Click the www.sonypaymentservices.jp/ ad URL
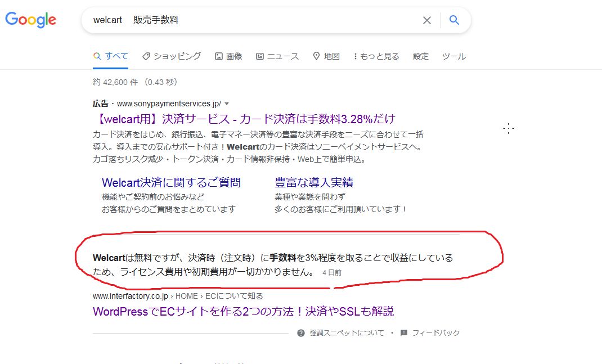 coord(169,104)
